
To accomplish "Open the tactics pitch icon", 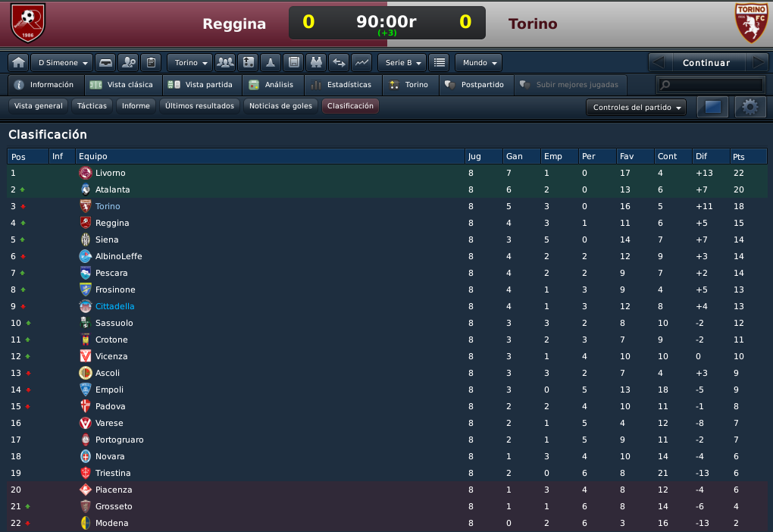I will (249, 63).
